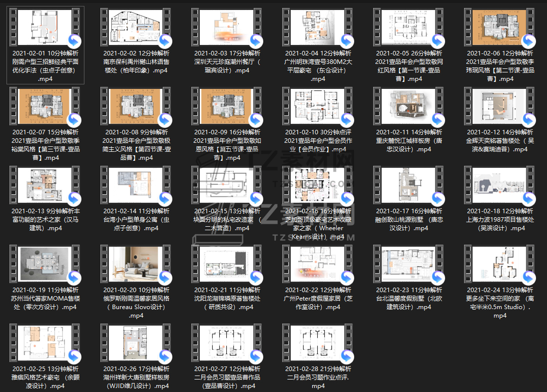Select the 2021-02-15 13分钟解析 video icon

(x=227, y=185)
